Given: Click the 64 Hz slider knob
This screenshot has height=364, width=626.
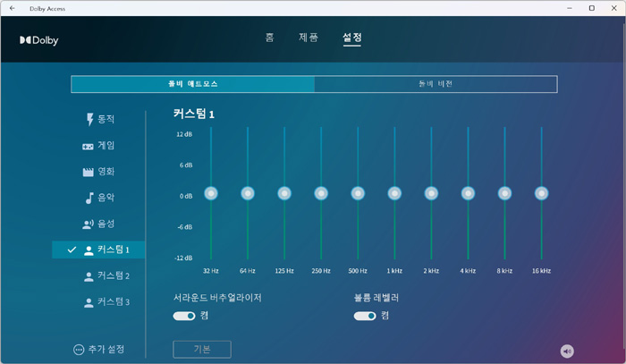Looking at the screenshot, I should [x=248, y=193].
